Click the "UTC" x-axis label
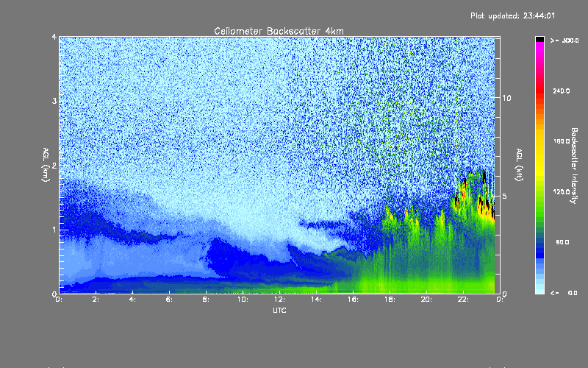This screenshot has width=588, height=368. click(x=279, y=310)
